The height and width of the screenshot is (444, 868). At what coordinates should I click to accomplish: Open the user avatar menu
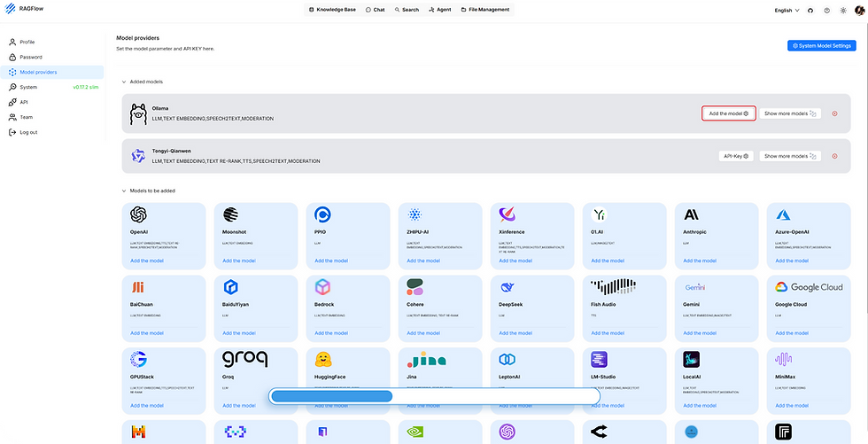point(859,10)
